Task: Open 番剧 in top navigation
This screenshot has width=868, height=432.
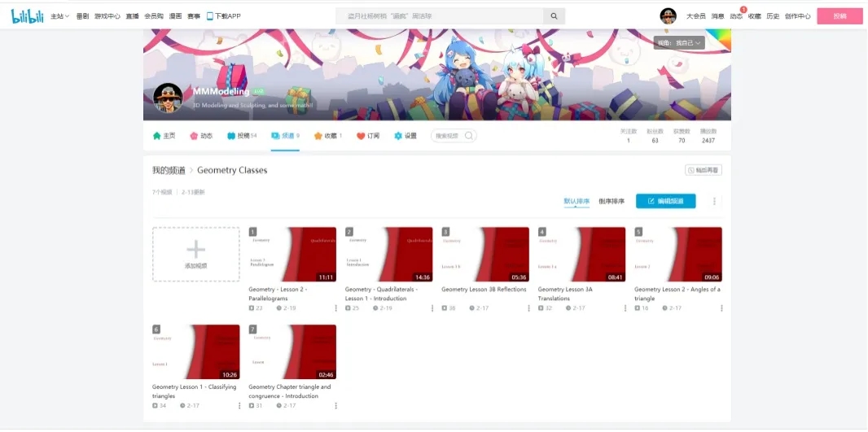Action: click(82, 16)
